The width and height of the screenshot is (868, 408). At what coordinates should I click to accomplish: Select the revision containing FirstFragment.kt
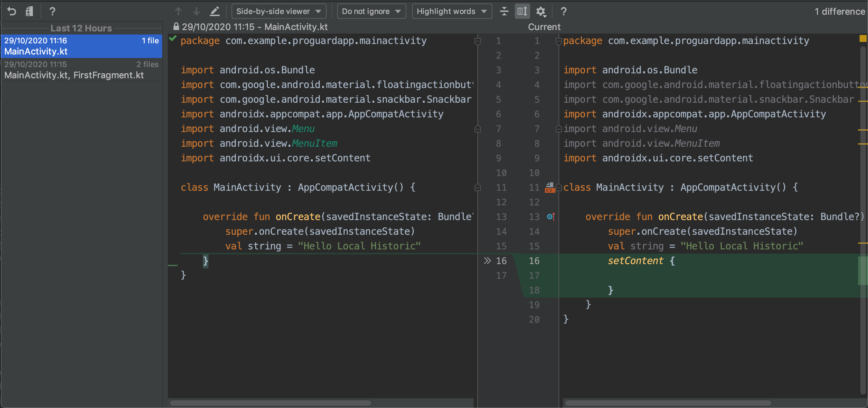coord(81,70)
